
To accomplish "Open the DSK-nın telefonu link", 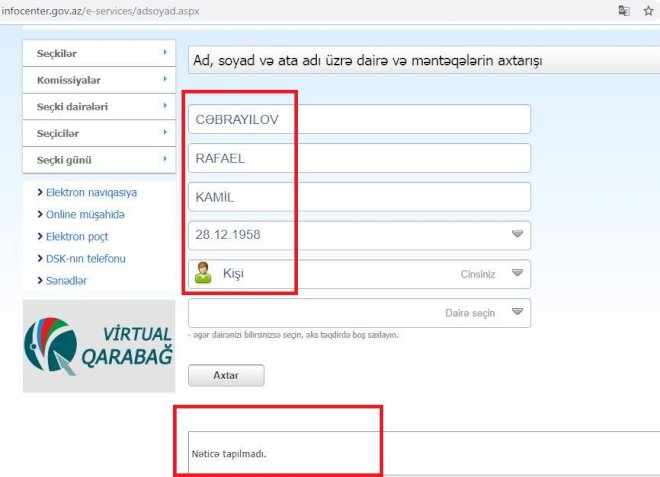I will pyautogui.click(x=85, y=258).
